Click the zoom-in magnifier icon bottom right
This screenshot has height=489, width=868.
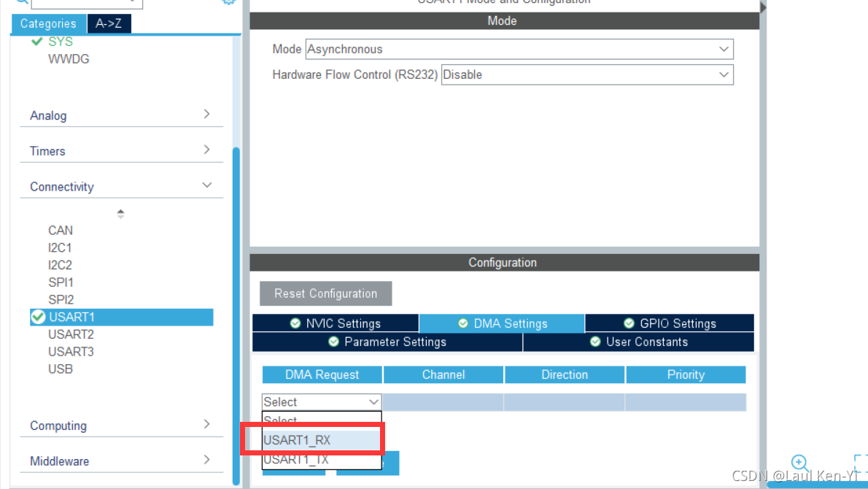click(799, 462)
